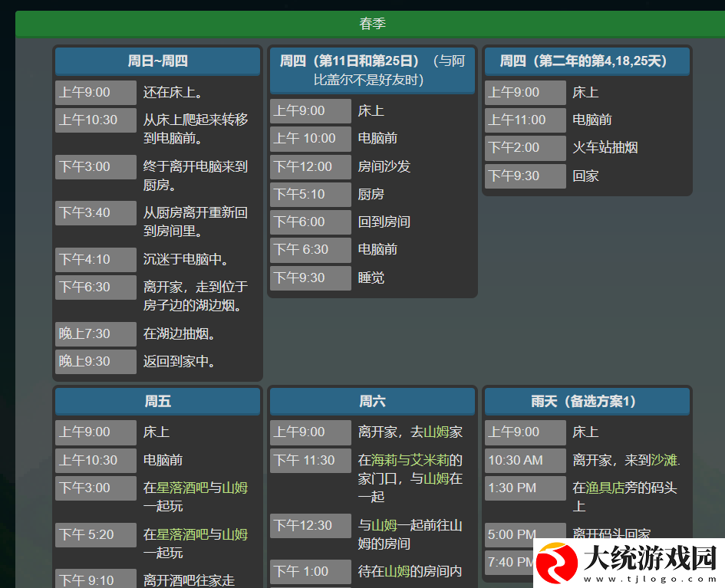Screen dimensions: 725x588
Task: Click the 上午 10:00 time cell
Action: click(x=310, y=139)
